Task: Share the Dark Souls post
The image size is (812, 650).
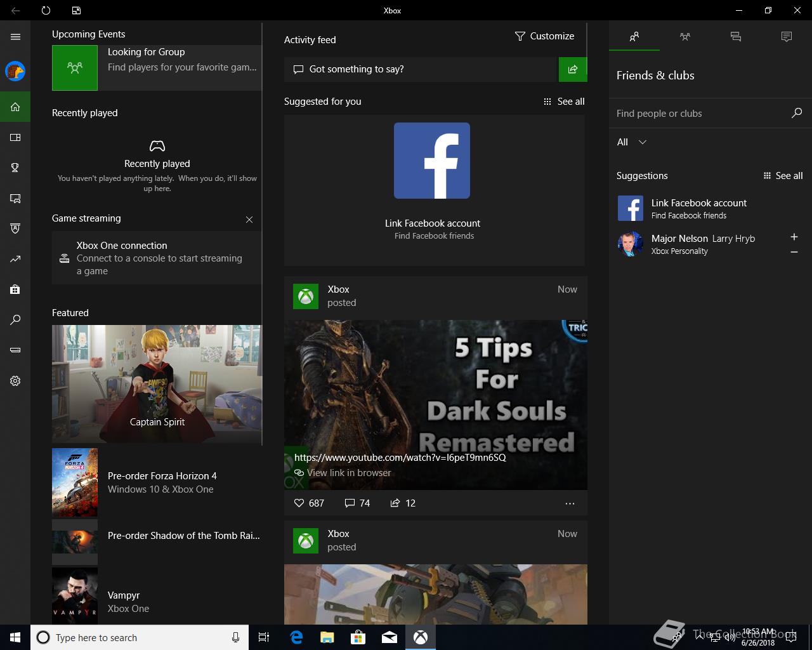Action: (x=403, y=503)
